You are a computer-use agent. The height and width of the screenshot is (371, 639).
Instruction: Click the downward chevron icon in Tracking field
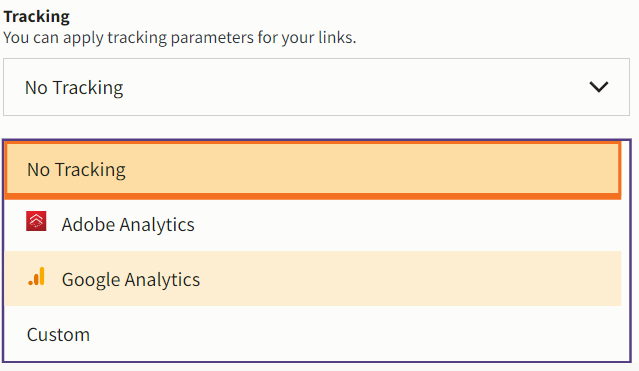[x=599, y=87]
